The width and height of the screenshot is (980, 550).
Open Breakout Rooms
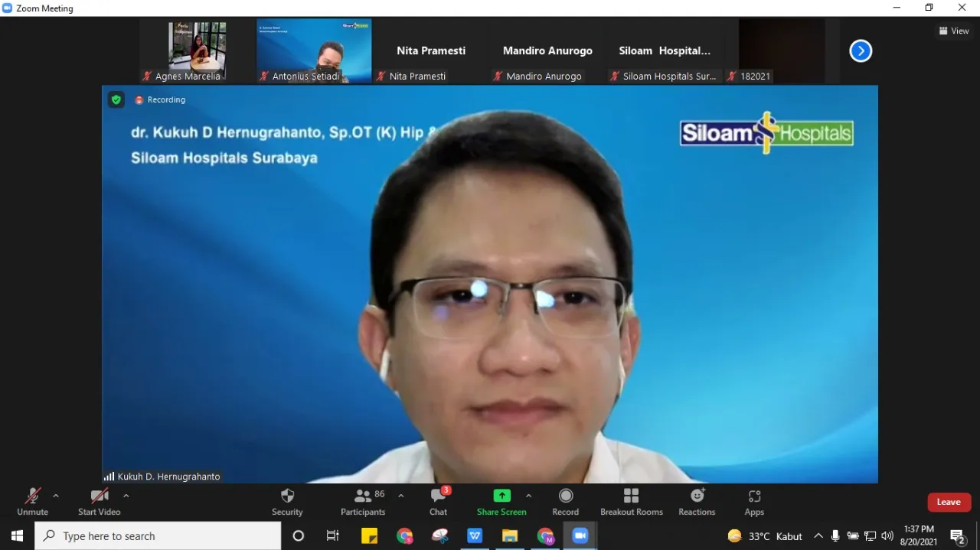point(632,502)
